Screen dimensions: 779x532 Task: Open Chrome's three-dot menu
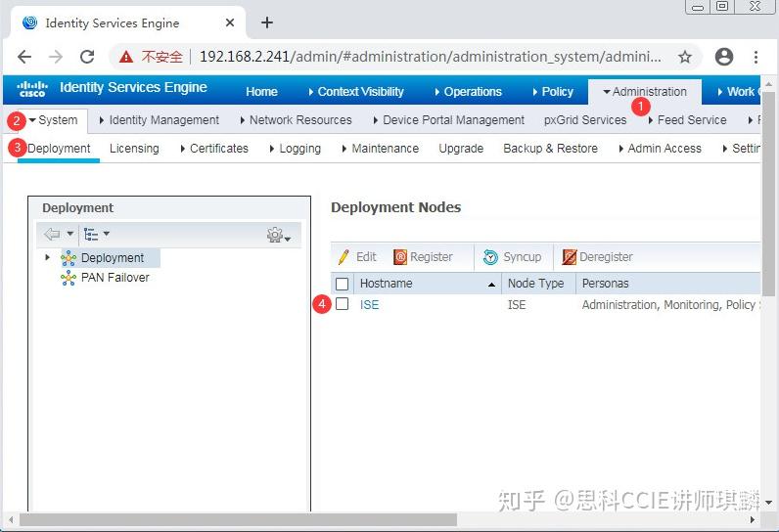[x=756, y=57]
